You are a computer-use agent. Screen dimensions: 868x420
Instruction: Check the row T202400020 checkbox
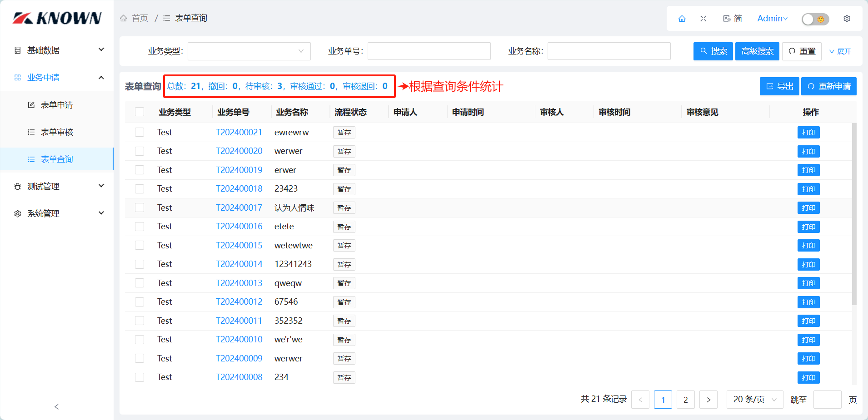pyautogui.click(x=140, y=151)
